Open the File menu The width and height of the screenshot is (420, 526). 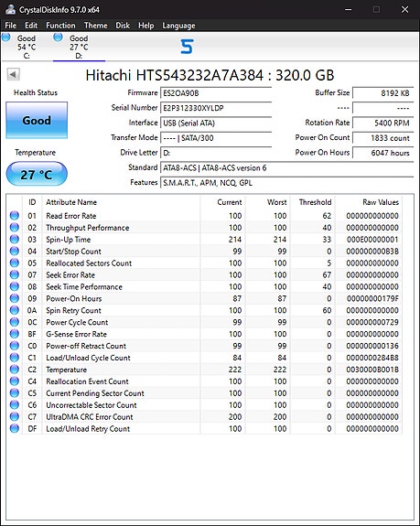tap(10, 26)
